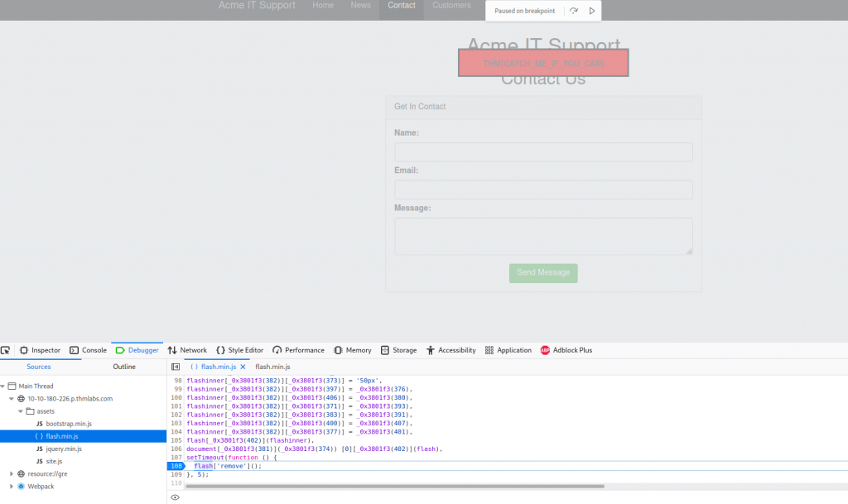Collapse the sources pane icon
The width and height of the screenshot is (848, 504).
(176, 367)
